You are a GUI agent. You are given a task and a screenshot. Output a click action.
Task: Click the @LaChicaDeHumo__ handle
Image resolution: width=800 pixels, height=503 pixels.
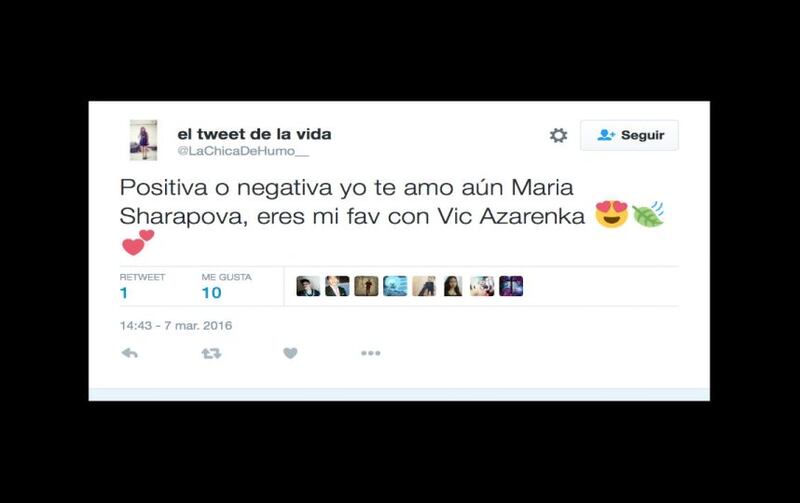(243, 152)
